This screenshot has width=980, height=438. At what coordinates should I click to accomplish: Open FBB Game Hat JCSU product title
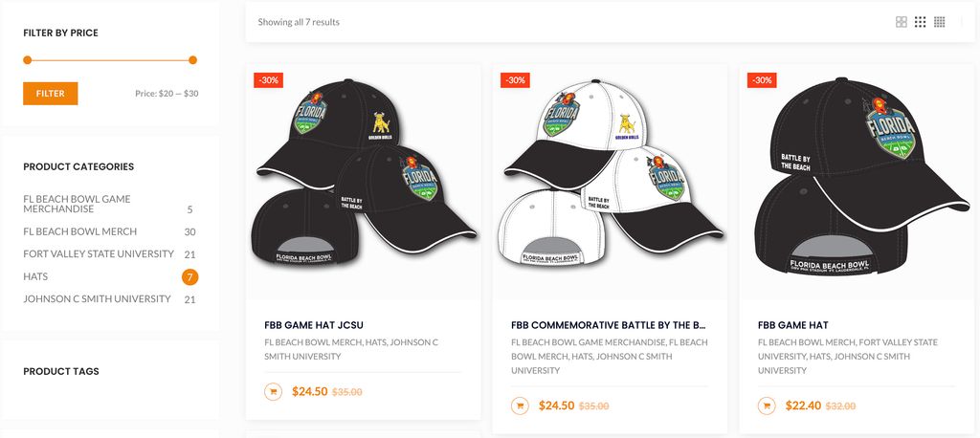pos(314,325)
